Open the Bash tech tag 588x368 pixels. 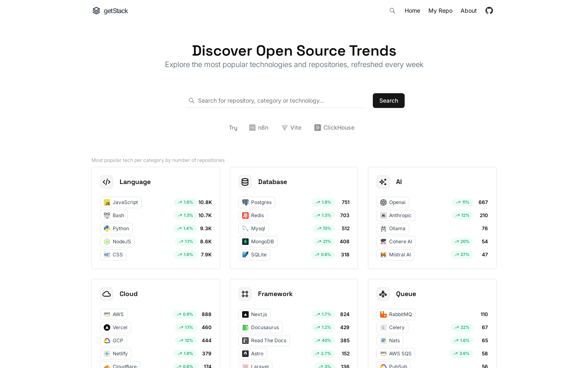pos(114,215)
